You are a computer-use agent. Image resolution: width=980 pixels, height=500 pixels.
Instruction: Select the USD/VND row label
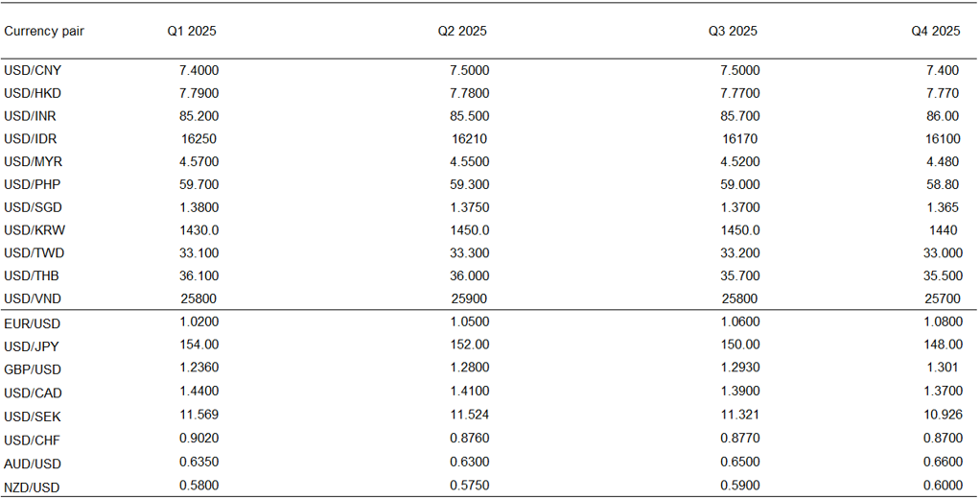(x=34, y=298)
